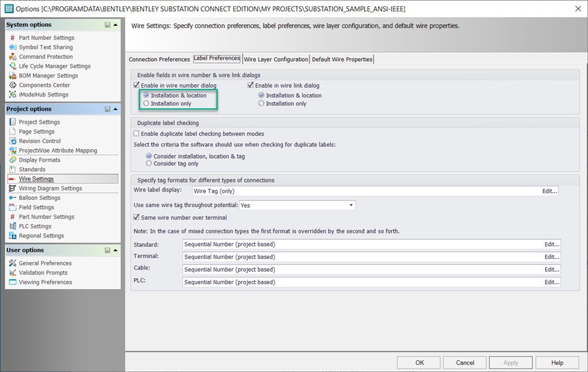
Task: Click the Display Formats icon
Action: [12, 160]
